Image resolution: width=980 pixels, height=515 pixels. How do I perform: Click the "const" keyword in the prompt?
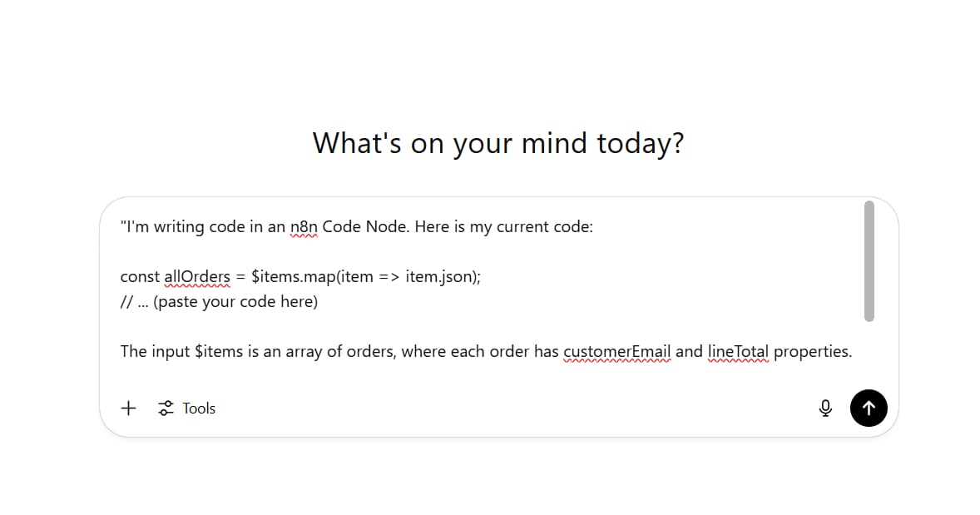(x=140, y=276)
